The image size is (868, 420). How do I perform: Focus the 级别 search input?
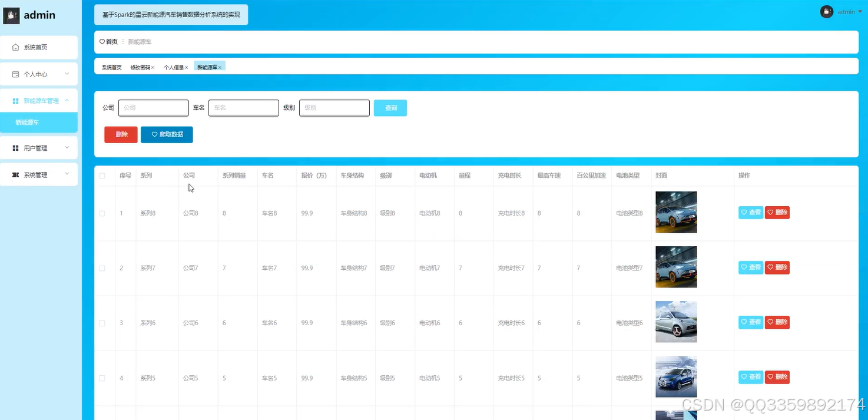pos(334,108)
